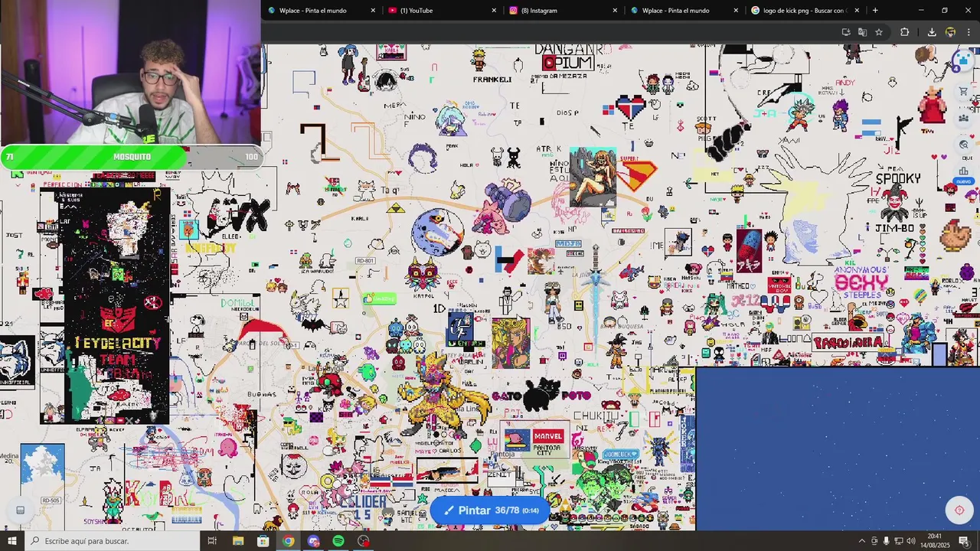Image resolution: width=980 pixels, height=551 pixels.
Task: Click the streamer webcam overlay
Action: (130, 73)
